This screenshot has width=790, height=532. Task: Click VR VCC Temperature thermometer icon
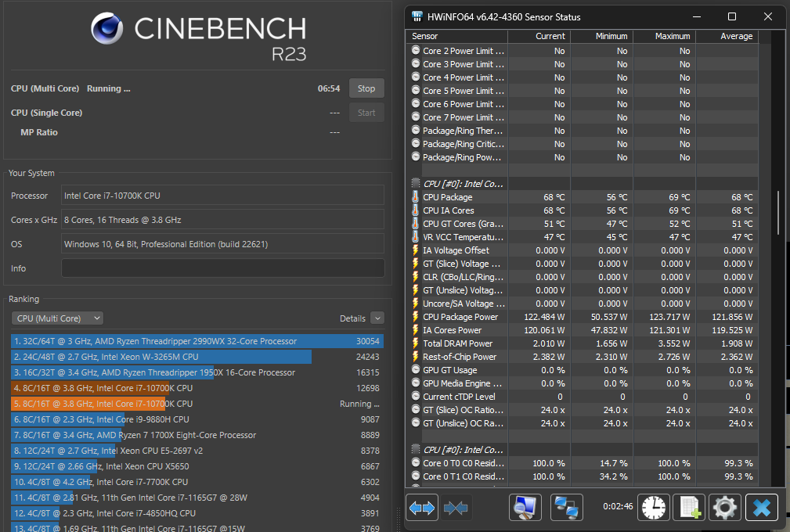coord(415,236)
